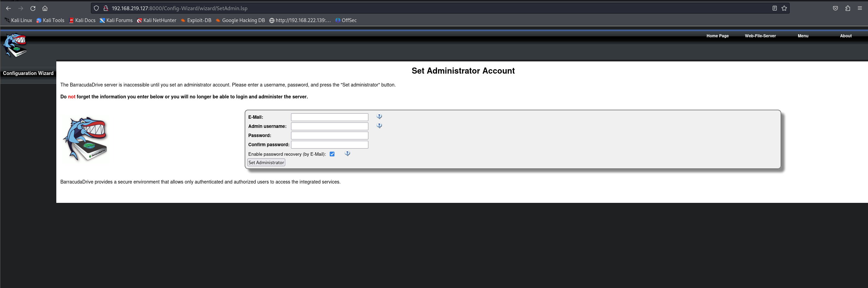The width and height of the screenshot is (868, 288).
Task: Click the red word 'not' in warning
Action: click(72, 97)
